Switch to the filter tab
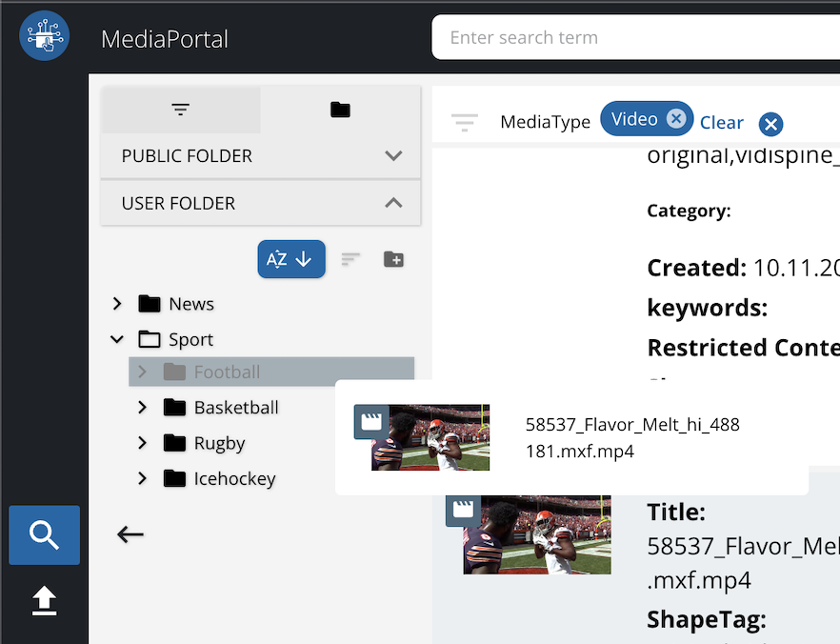Image resolution: width=840 pixels, height=644 pixels. pyautogui.click(x=181, y=111)
